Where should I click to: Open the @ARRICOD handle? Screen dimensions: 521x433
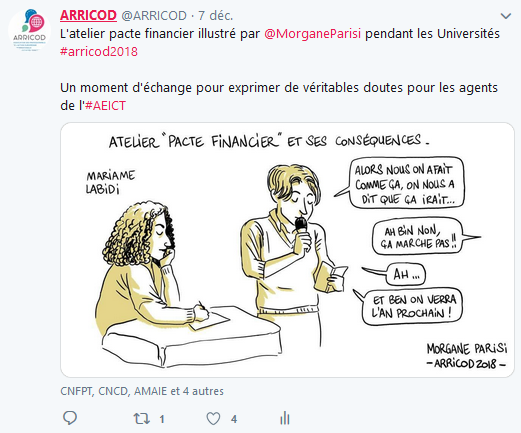coord(154,16)
